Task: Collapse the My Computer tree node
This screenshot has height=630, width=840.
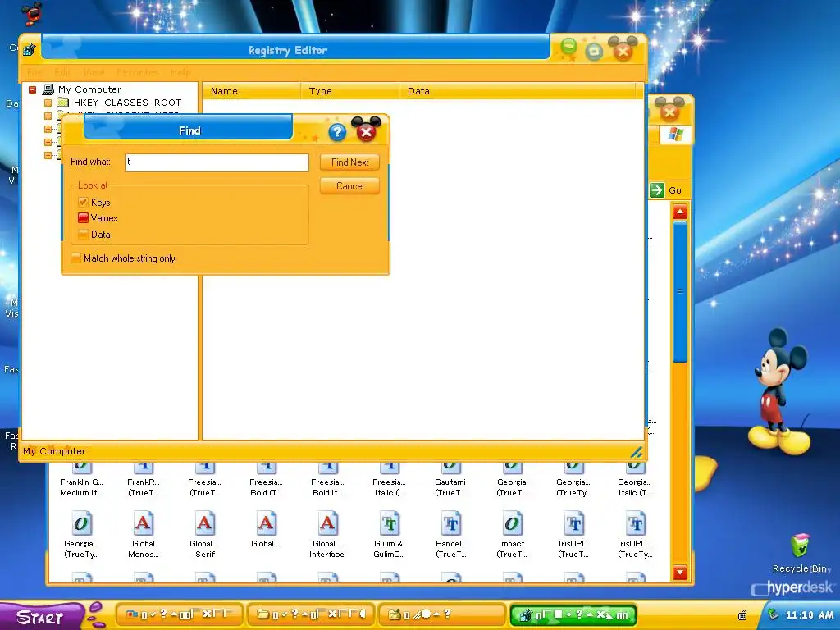Action: tap(32, 89)
